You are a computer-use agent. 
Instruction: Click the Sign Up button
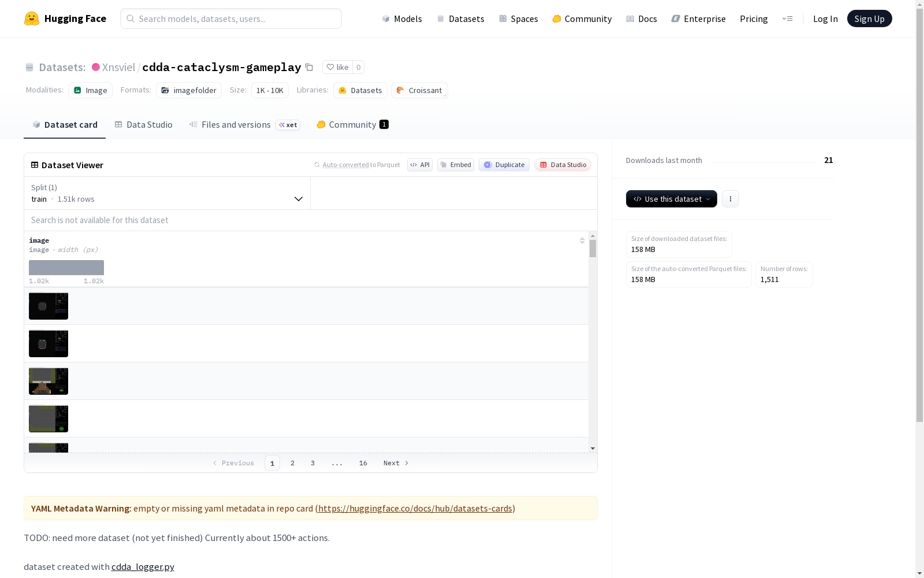(x=870, y=18)
